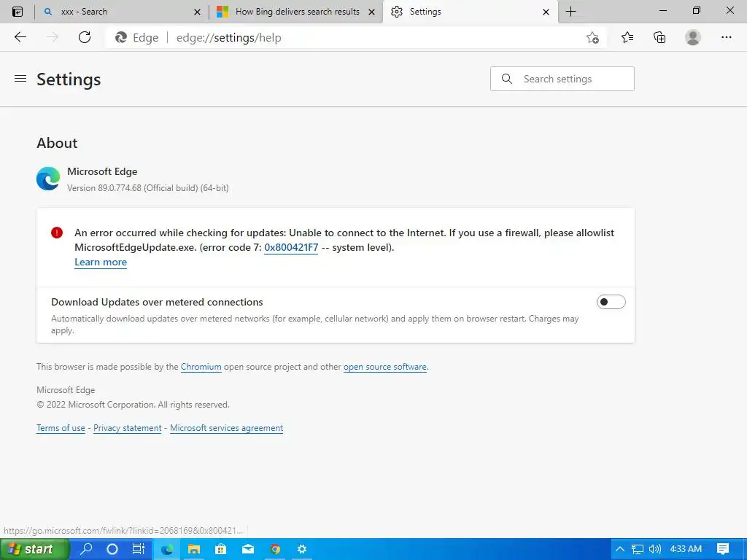Focus the Search settings box
The image size is (747, 560).
(x=562, y=79)
